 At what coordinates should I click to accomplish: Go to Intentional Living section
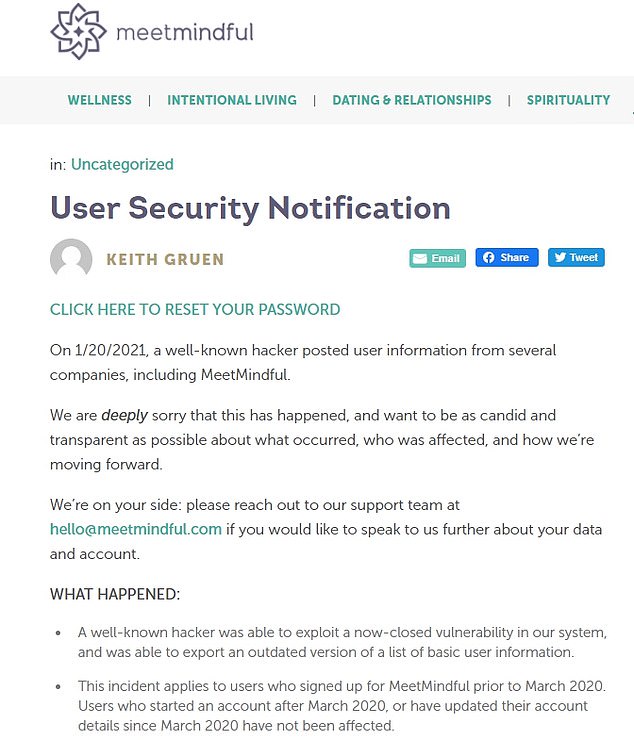[232, 100]
